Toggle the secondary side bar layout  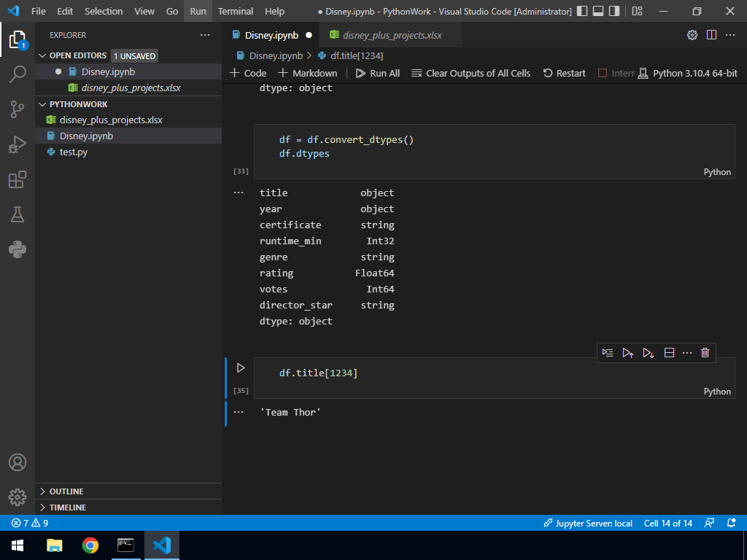pos(614,12)
